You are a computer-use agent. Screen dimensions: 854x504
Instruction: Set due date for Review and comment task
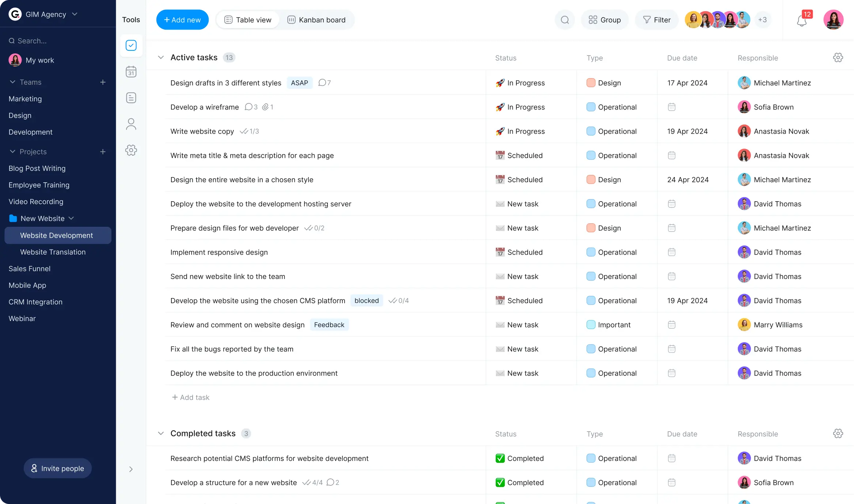tap(671, 325)
